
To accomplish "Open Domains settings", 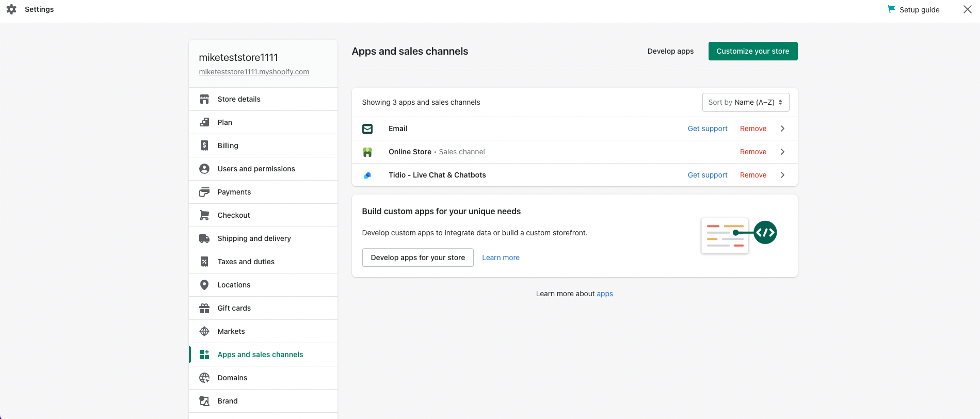I will (263, 378).
